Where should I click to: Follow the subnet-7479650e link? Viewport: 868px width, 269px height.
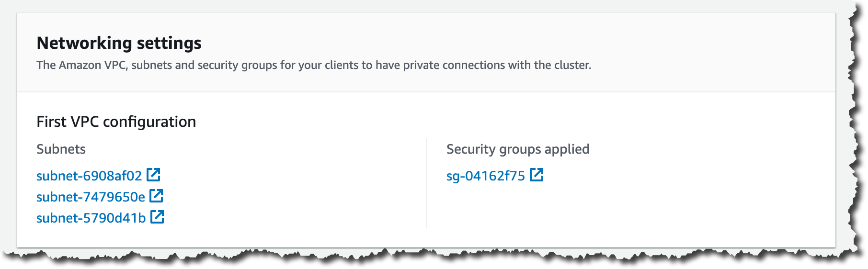coord(91,197)
